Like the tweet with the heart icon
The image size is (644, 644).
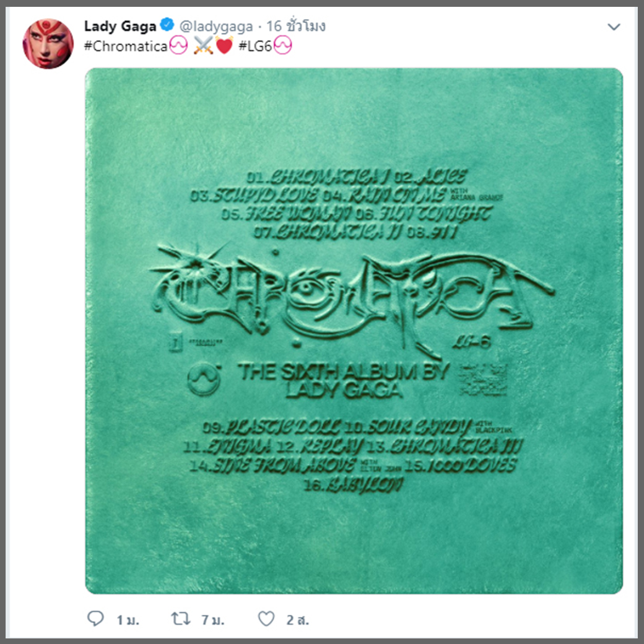[x=266, y=619]
